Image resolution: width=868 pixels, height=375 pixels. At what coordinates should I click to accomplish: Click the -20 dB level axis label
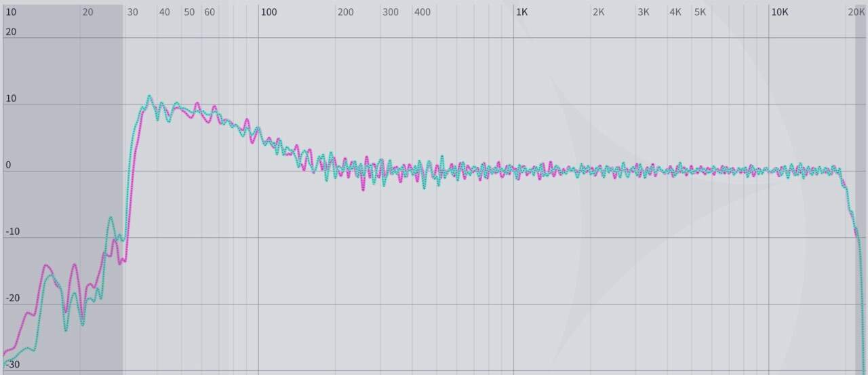pos(13,298)
